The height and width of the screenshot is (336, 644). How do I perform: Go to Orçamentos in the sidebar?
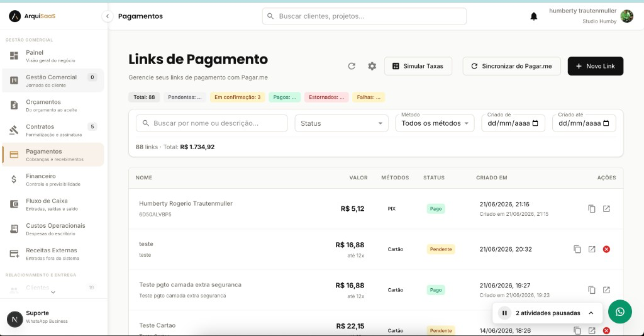tap(53, 105)
